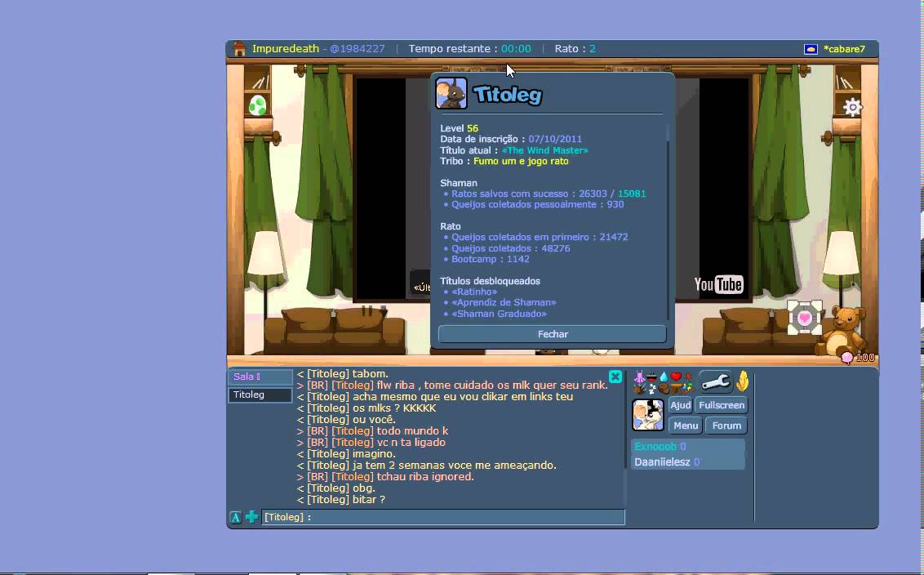Image resolution: width=924 pixels, height=575 pixels.
Task: Select the brown facepalm mouse emote
Action: pyautogui.click(x=664, y=389)
